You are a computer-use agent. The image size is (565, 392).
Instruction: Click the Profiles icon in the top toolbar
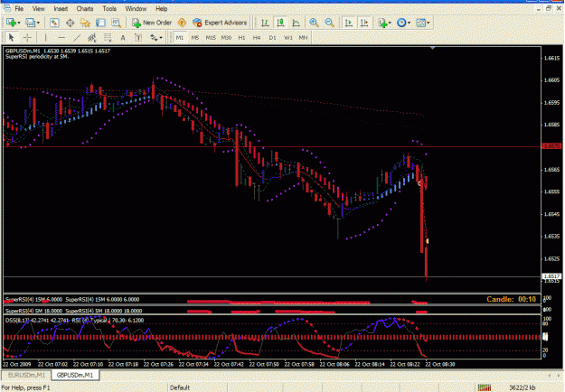pos(30,23)
